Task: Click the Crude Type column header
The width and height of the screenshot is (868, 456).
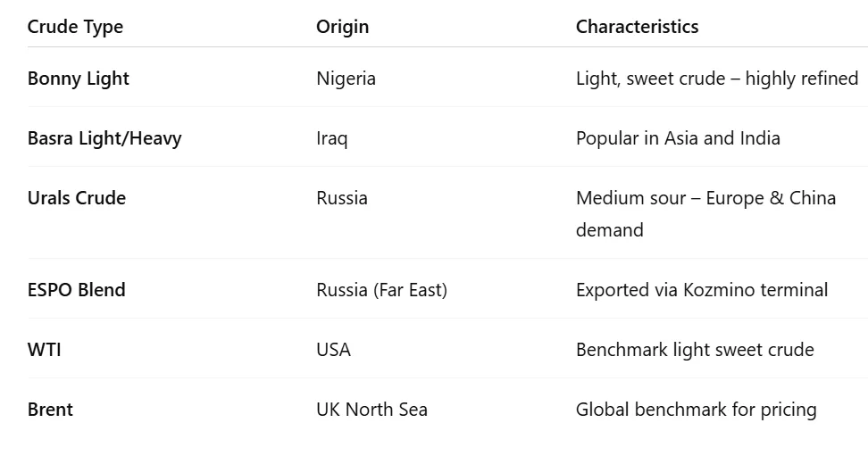Action: 75,27
